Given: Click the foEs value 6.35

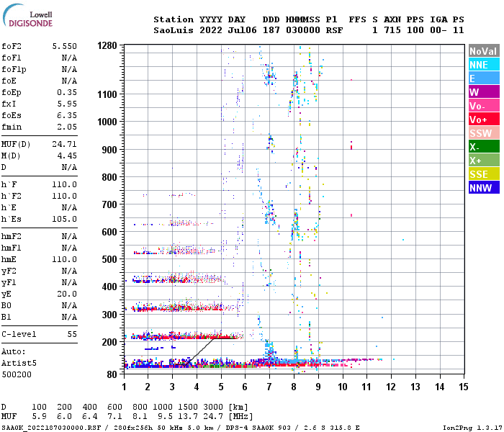Looking at the screenshot, I should pos(67,115).
